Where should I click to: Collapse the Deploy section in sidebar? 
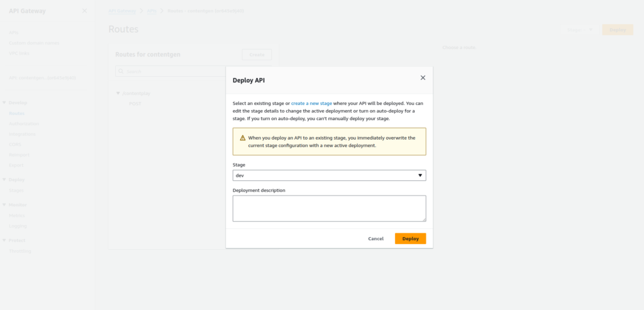point(4,180)
